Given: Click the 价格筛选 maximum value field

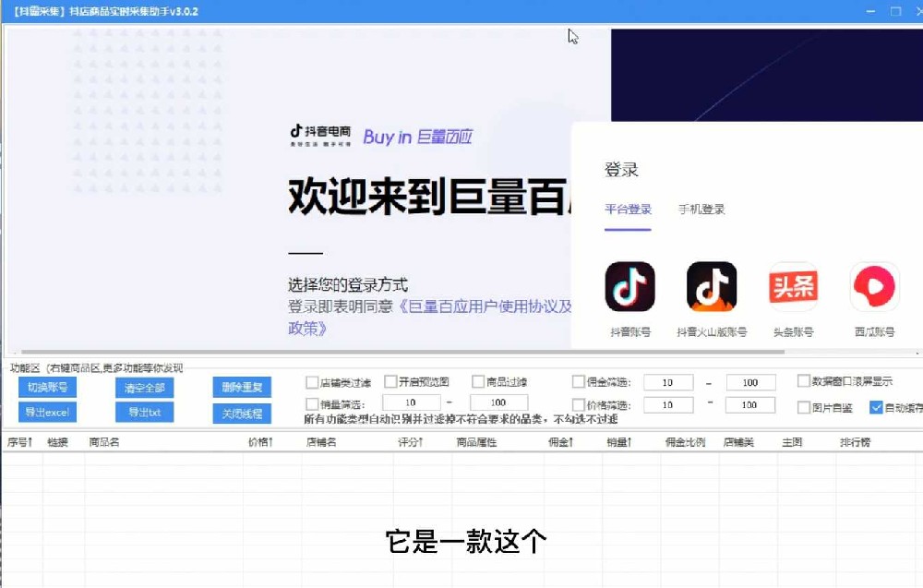Looking at the screenshot, I should click(749, 405).
